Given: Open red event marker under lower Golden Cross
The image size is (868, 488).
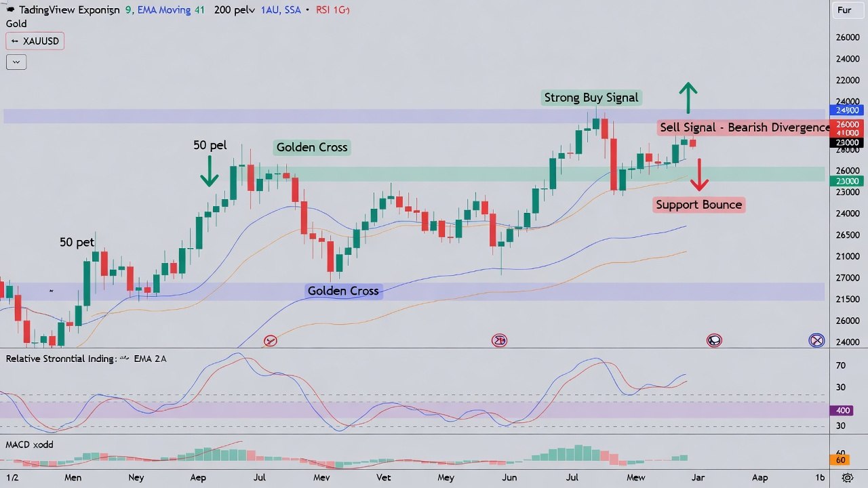Looking at the screenshot, I should (x=271, y=340).
